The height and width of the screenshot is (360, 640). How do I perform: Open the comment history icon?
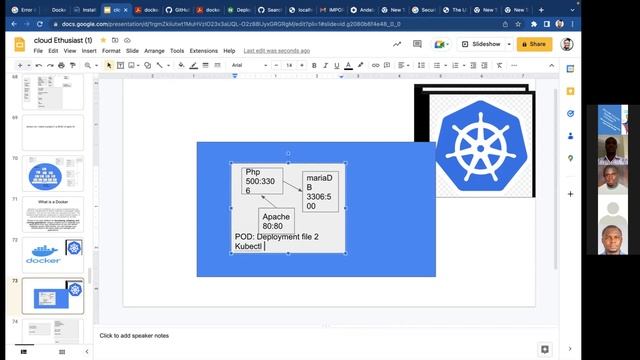pos(417,44)
